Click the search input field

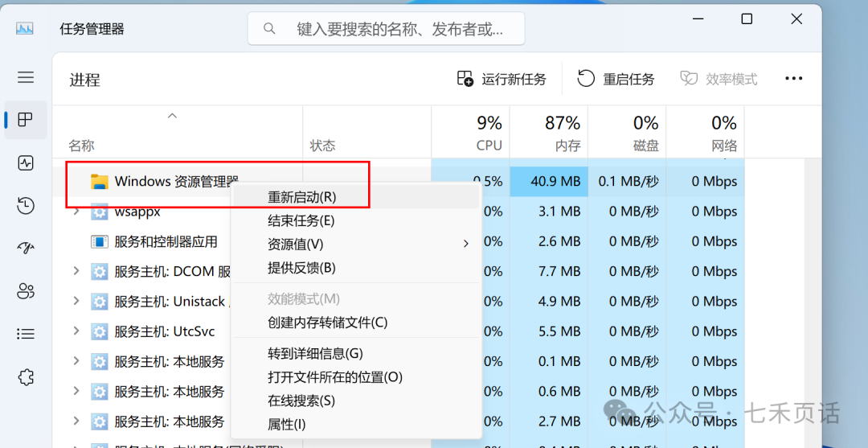click(x=387, y=28)
